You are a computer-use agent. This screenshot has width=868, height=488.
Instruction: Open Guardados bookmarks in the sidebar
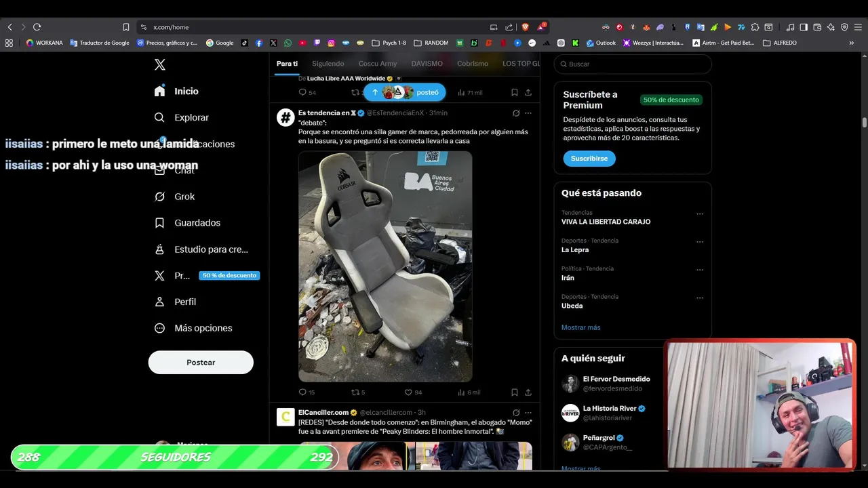click(187, 223)
